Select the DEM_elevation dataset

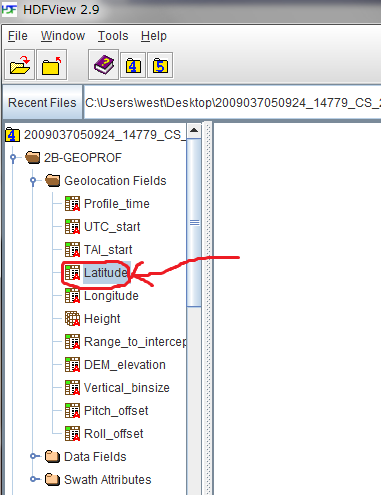click(125, 365)
